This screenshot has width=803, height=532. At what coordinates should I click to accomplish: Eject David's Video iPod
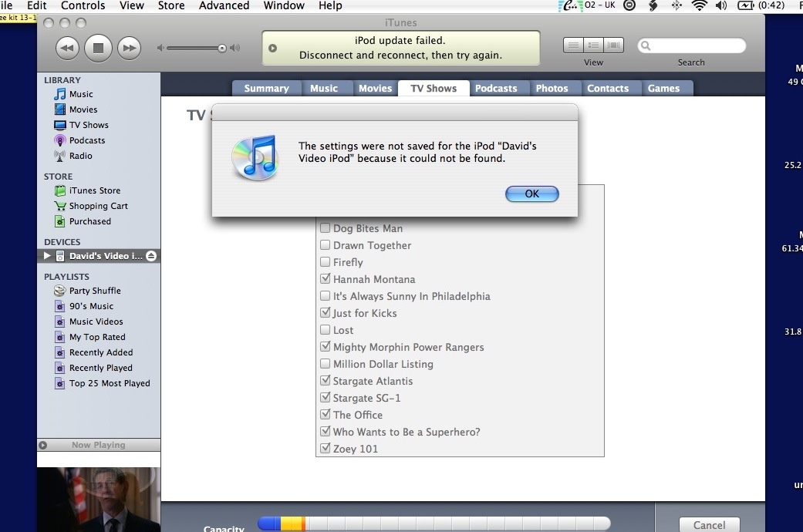coord(151,256)
